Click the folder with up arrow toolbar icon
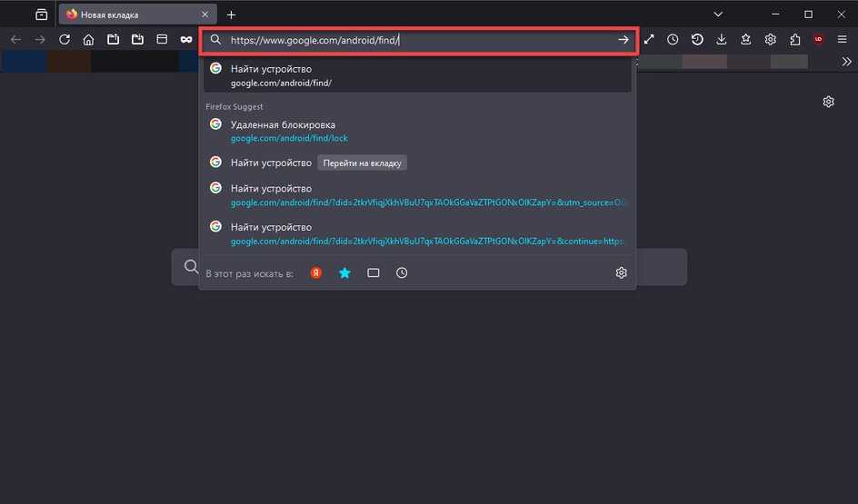 pos(114,39)
